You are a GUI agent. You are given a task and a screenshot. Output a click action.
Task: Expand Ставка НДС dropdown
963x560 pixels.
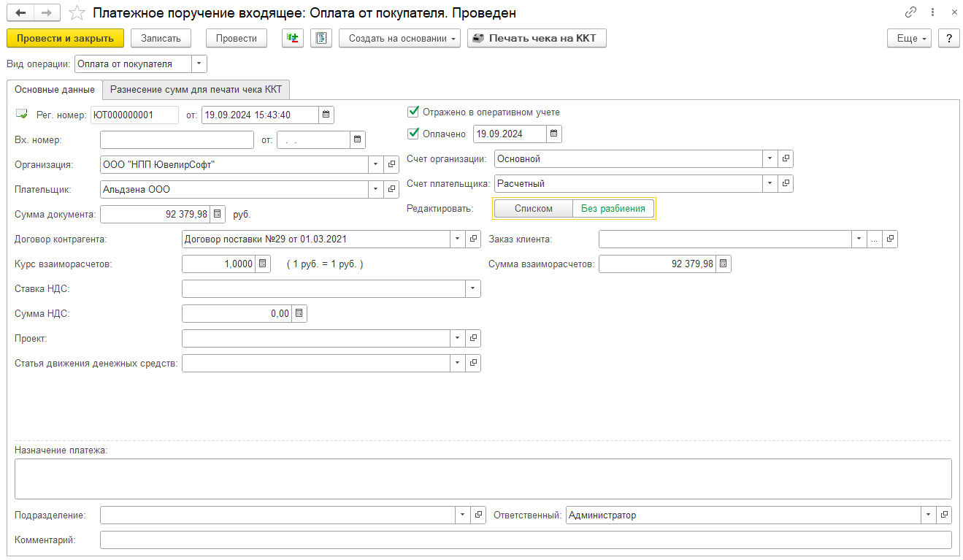473,288
